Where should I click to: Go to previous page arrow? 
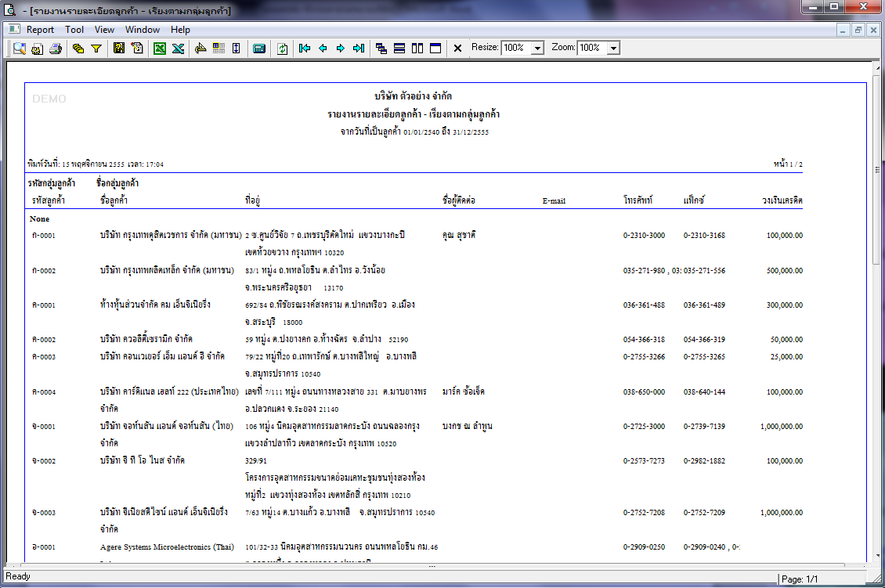click(323, 49)
